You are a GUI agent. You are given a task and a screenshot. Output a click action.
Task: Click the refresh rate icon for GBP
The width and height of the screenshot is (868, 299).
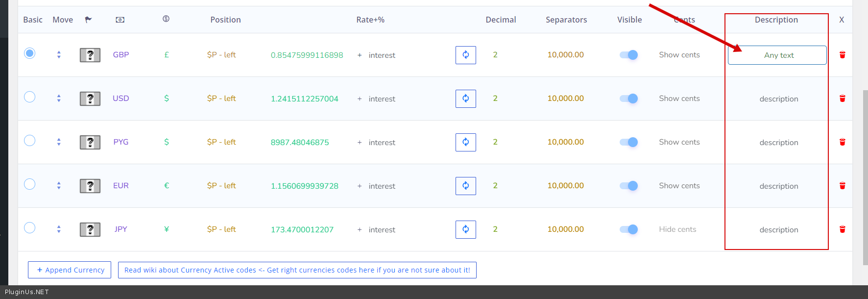pyautogui.click(x=465, y=55)
